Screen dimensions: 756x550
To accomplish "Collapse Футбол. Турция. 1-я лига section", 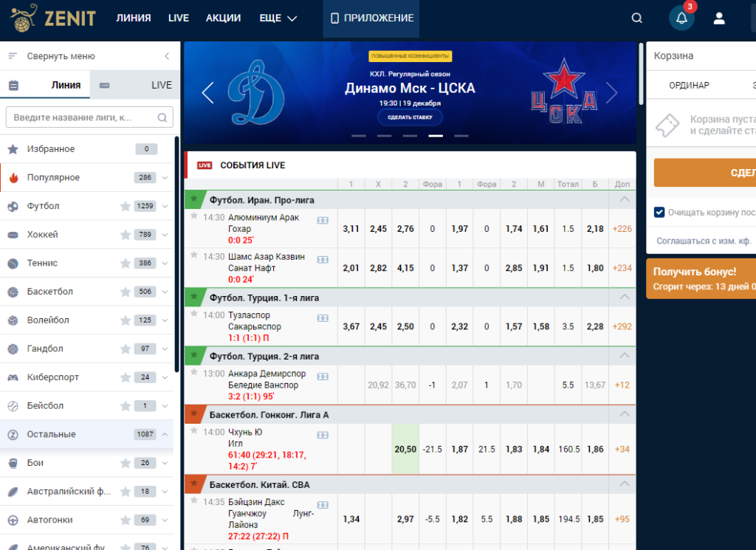I will 625,297.
